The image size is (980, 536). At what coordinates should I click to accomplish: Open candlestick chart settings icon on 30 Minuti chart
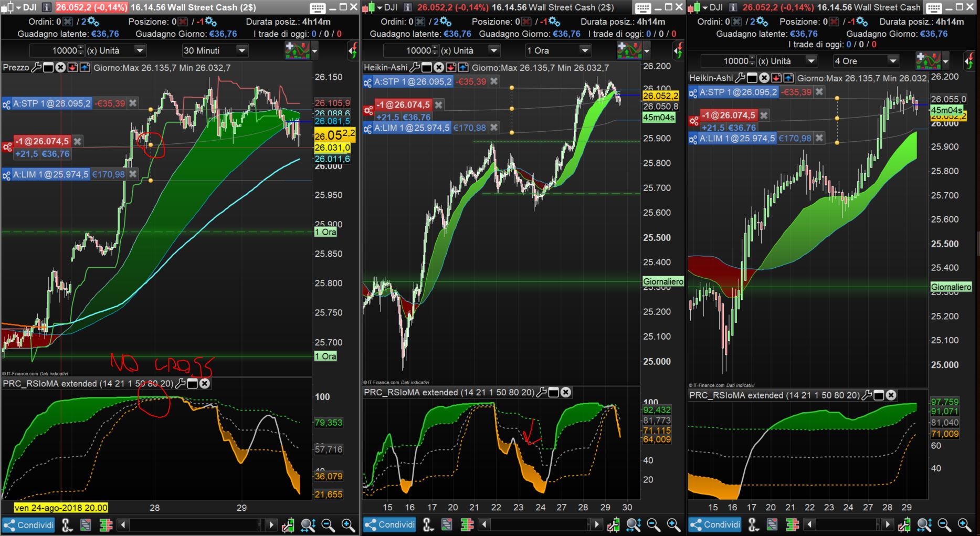288,525
